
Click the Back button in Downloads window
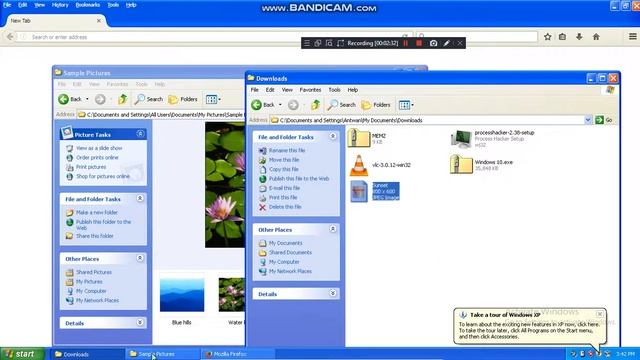click(263, 105)
